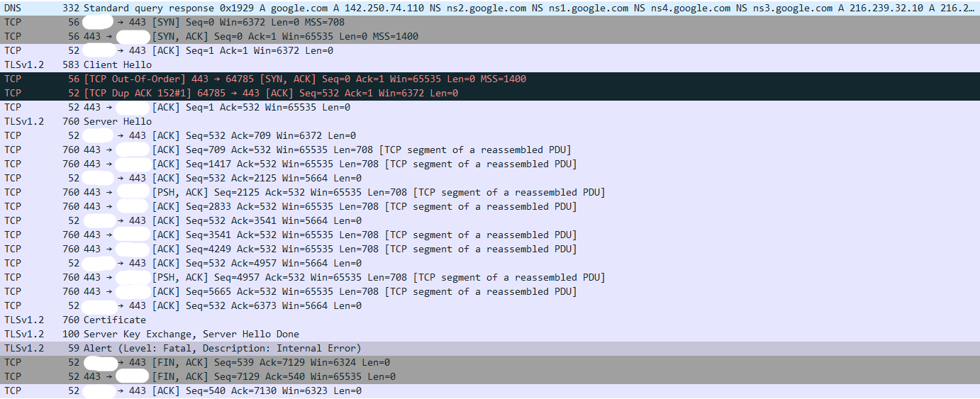Select the ACK packet with Ack=6373

tap(490, 305)
